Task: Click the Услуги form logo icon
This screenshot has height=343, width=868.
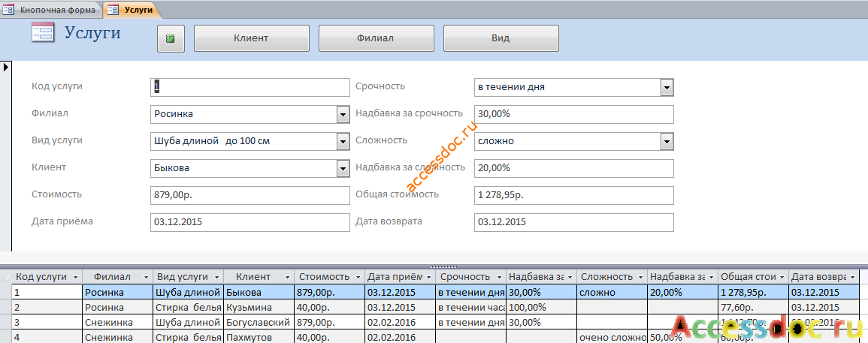Action: tap(43, 32)
